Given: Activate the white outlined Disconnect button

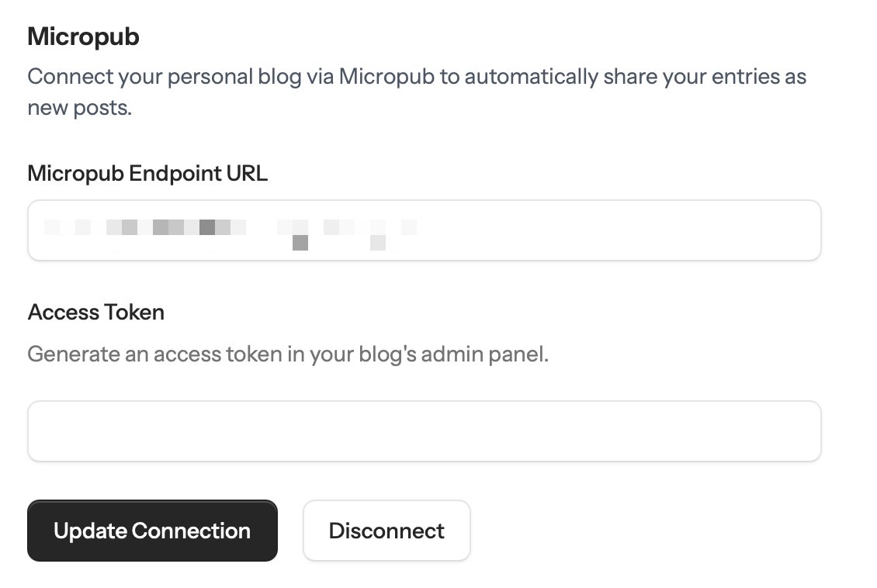Looking at the screenshot, I should pyautogui.click(x=387, y=531).
